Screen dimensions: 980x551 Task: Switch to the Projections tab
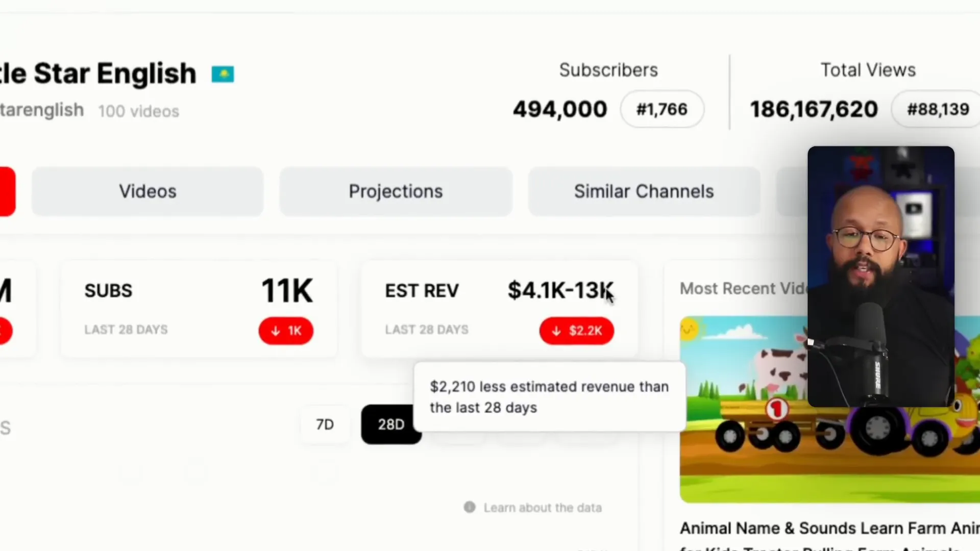point(396,191)
